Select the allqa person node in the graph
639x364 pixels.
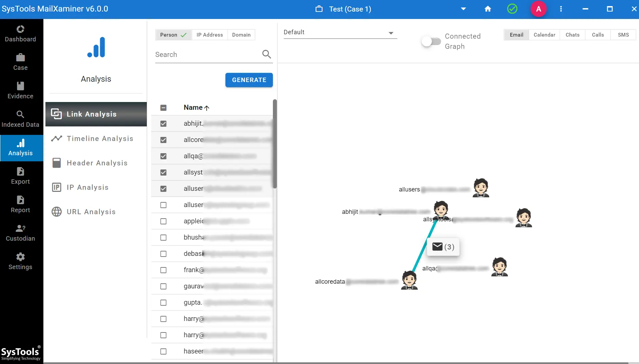tap(499, 267)
